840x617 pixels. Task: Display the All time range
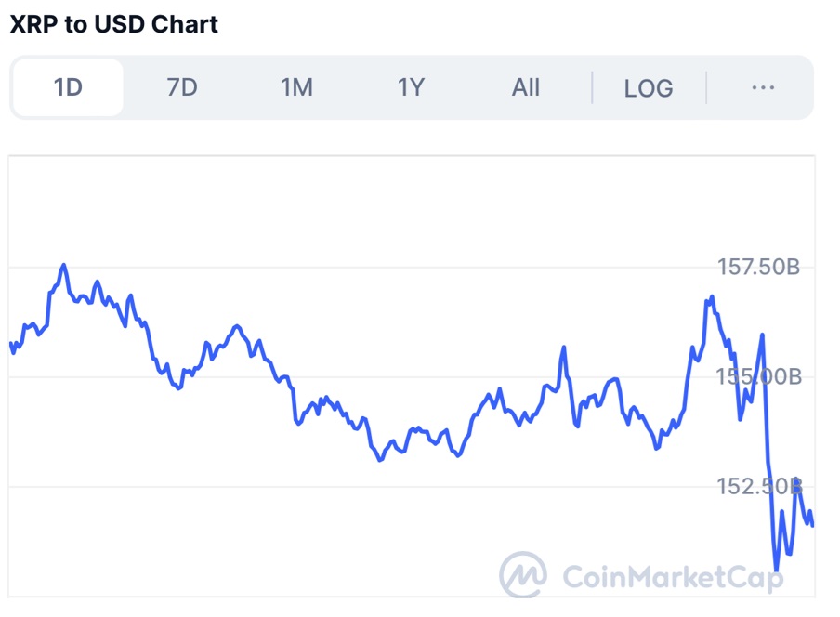[x=526, y=87]
